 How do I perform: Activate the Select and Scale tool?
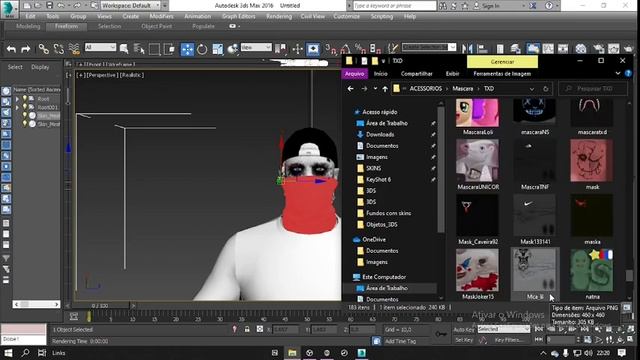218,49
